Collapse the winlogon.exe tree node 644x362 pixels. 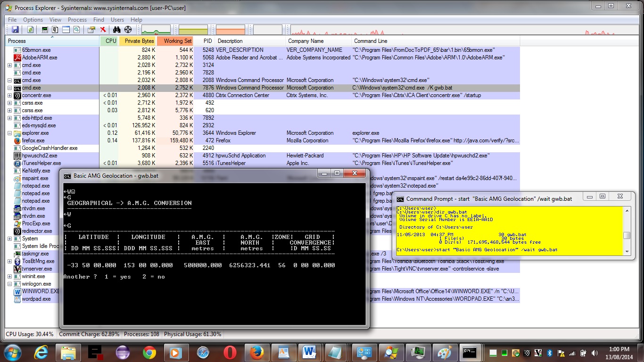10,284
